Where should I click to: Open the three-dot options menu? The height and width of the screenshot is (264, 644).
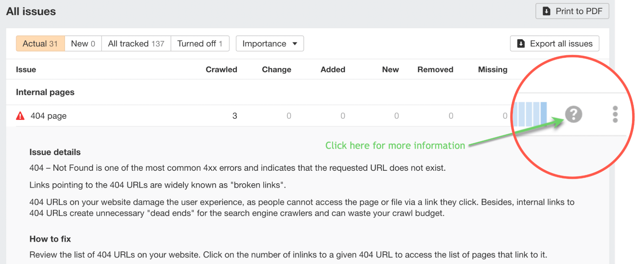(615, 114)
